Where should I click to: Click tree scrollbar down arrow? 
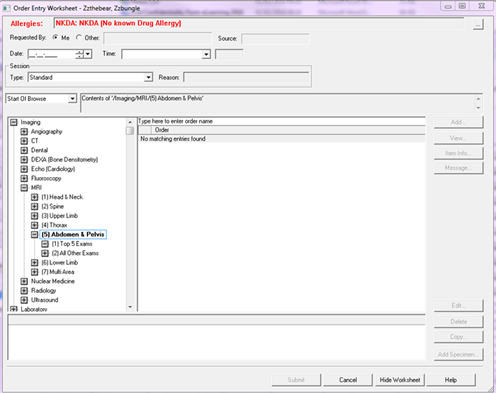point(130,307)
